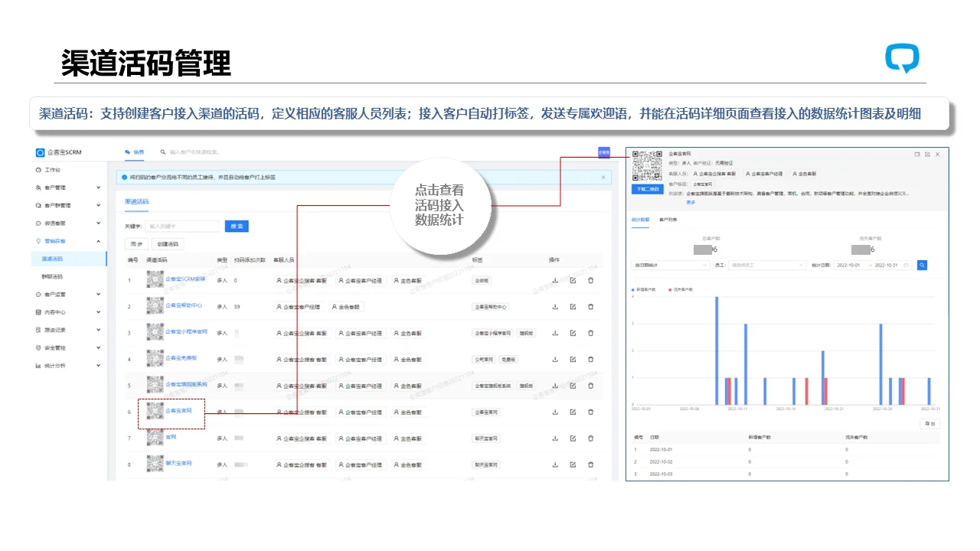Click the 2022-10-01 start date field
980x551 pixels.
point(850,265)
